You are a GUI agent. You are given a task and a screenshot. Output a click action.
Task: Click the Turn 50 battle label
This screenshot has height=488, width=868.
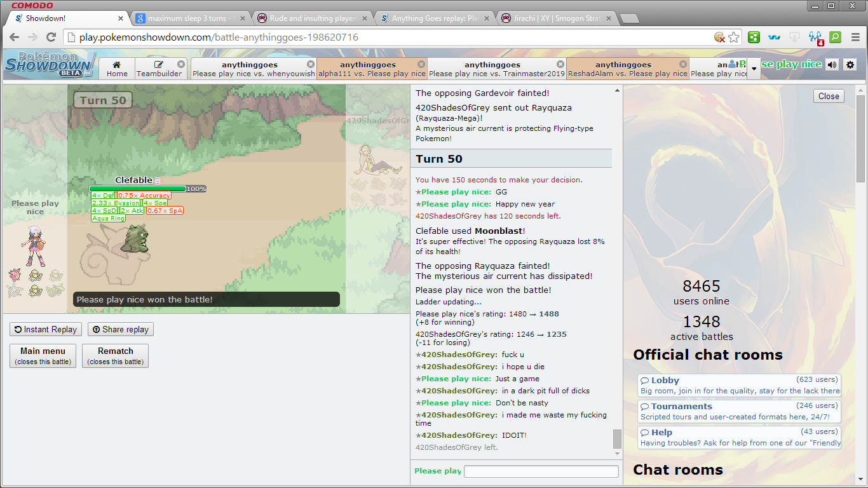click(102, 100)
